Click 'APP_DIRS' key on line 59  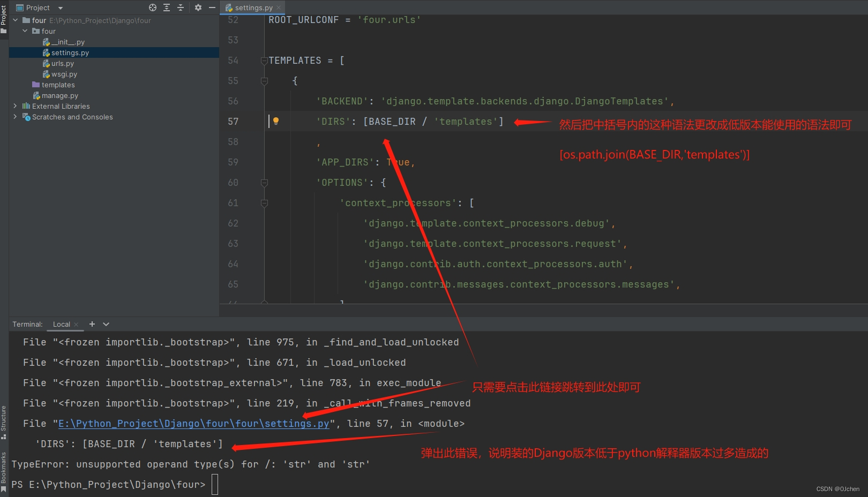pyautogui.click(x=345, y=162)
